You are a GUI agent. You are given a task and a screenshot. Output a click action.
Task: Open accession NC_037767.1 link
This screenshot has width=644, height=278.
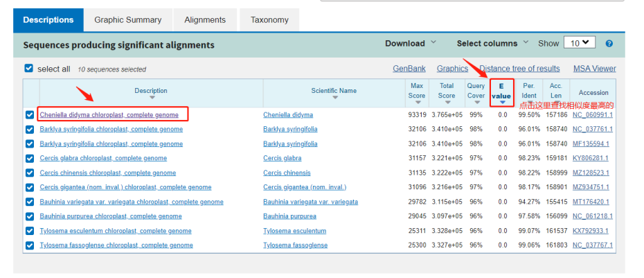point(593,245)
